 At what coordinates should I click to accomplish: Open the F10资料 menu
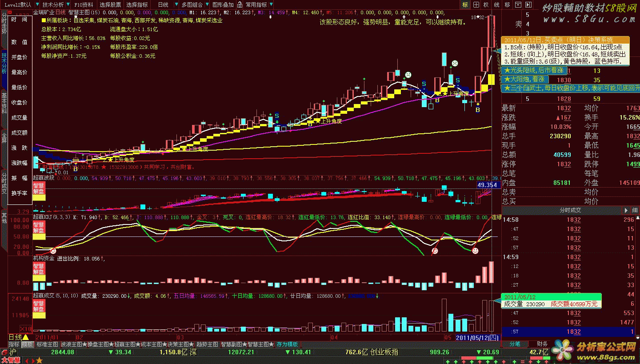[84, 4]
